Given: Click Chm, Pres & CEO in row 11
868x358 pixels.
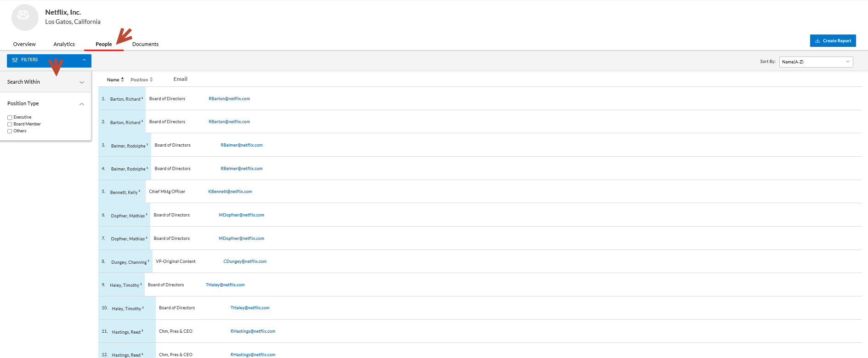Looking at the screenshot, I should (x=176, y=331).
